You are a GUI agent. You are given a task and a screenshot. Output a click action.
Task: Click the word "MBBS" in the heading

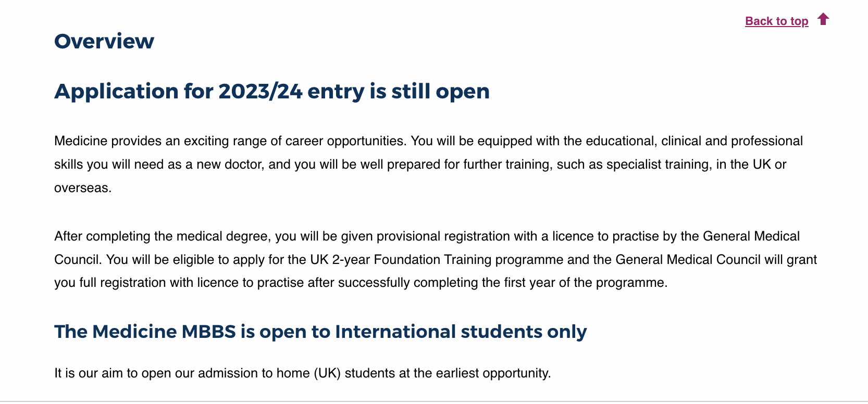click(208, 332)
